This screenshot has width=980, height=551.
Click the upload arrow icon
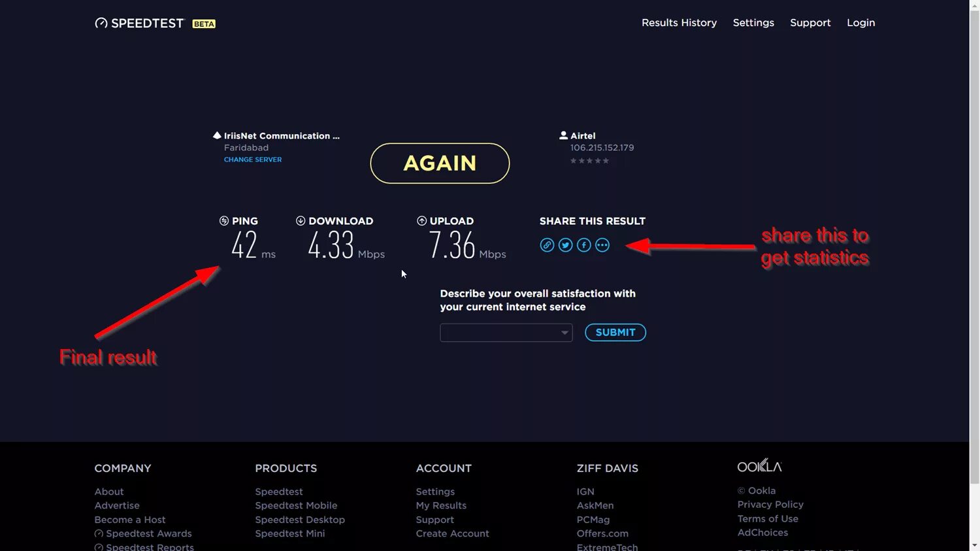point(421,221)
